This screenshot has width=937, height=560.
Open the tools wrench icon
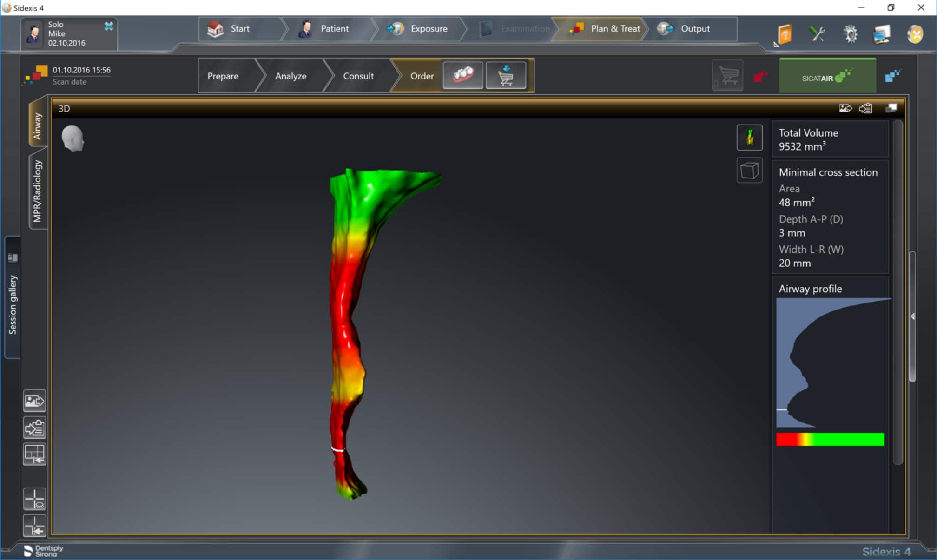click(817, 34)
